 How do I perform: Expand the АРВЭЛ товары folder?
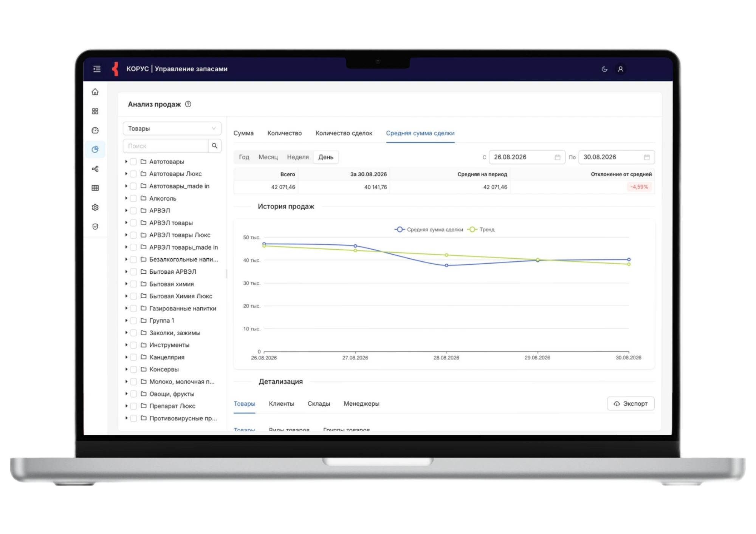126,223
